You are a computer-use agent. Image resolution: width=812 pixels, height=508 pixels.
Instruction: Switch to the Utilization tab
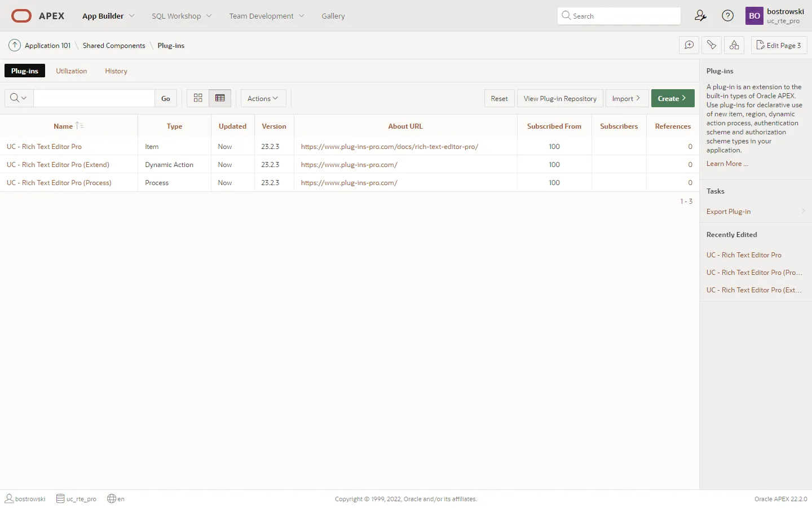[x=72, y=71]
